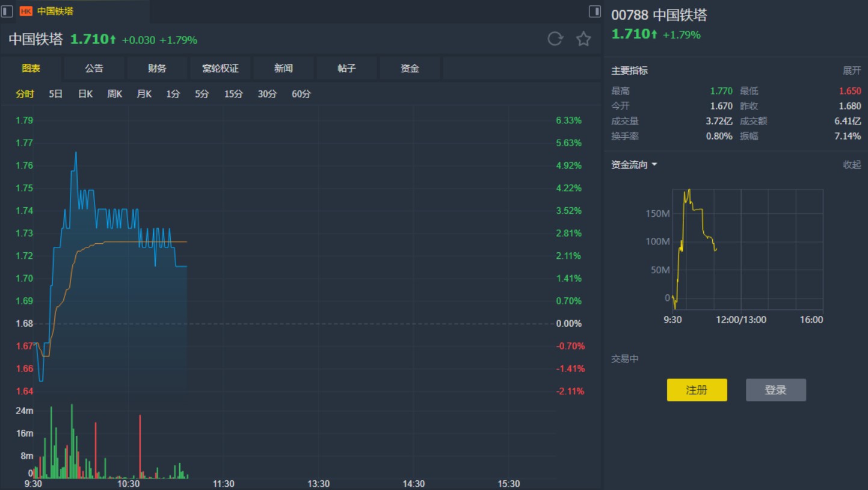Click the 1.79 price label on left axis
This screenshot has width=868, height=490.
(24, 120)
